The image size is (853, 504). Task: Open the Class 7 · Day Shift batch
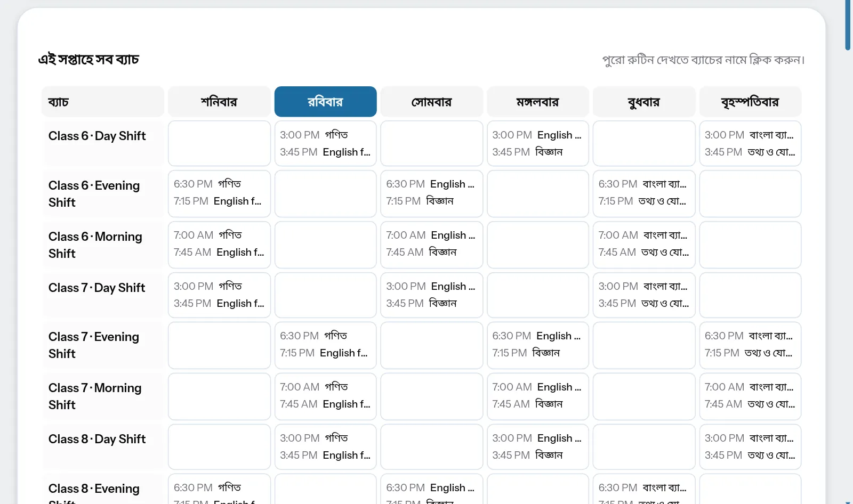(x=96, y=288)
